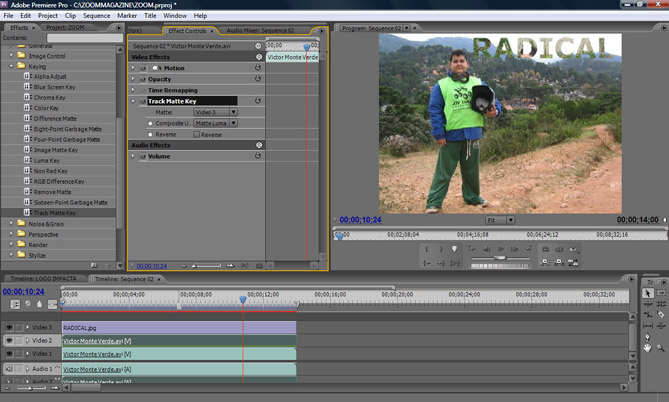669x402 pixels.
Task: Select the Zoom magnifier tool
Action: pyautogui.click(x=661, y=348)
